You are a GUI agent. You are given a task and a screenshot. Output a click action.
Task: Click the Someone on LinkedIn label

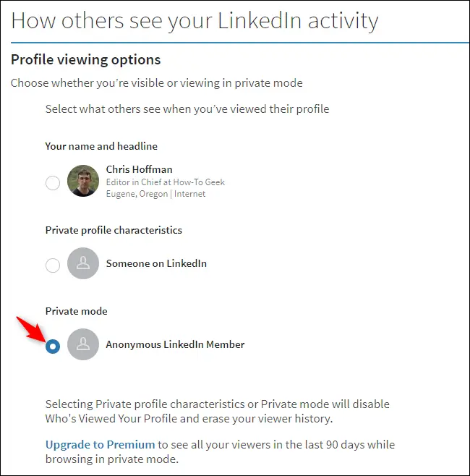pos(156,263)
